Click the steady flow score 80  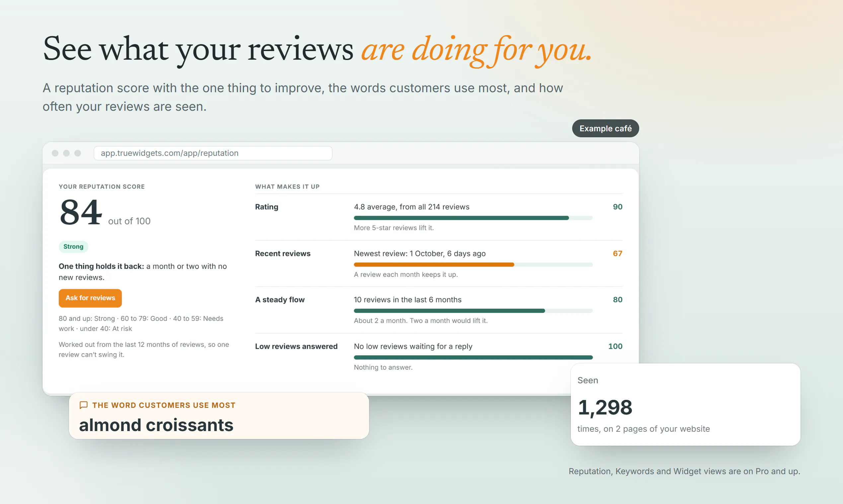(617, 299)
